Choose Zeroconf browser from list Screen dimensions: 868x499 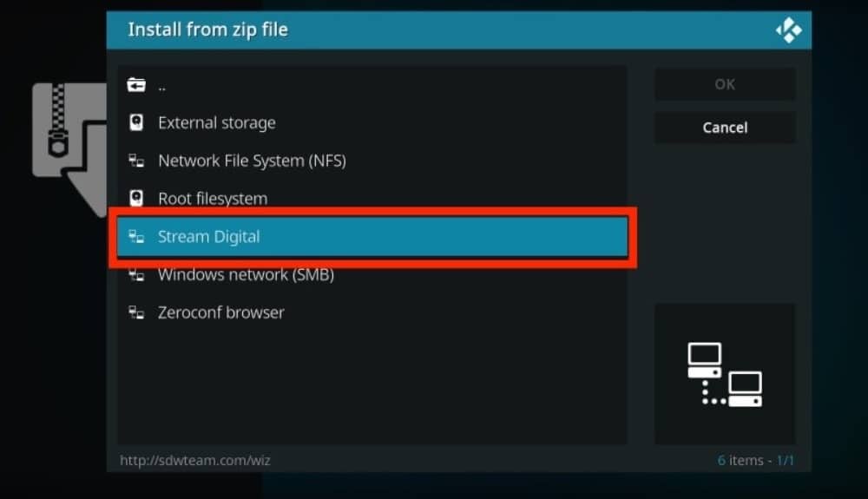(372, 312)
